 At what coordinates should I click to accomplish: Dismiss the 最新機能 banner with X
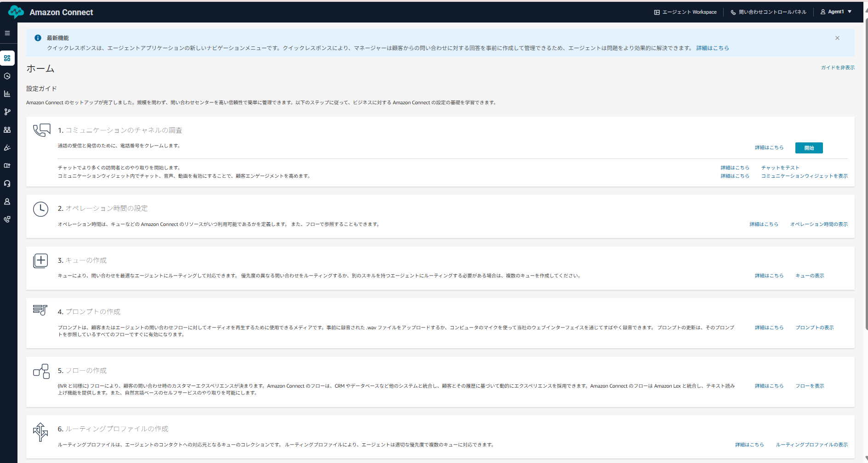tap(837, 38)
